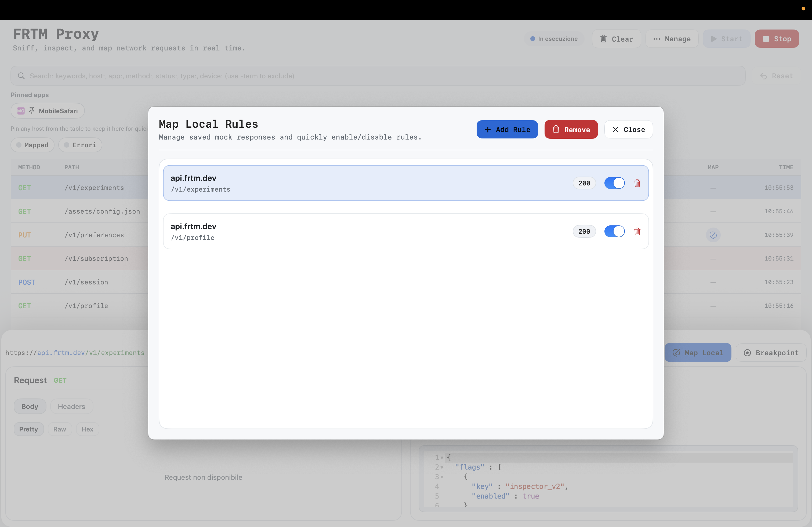
Task: Collapse JSON line 1 fold arrow
Action: (442, 458)
